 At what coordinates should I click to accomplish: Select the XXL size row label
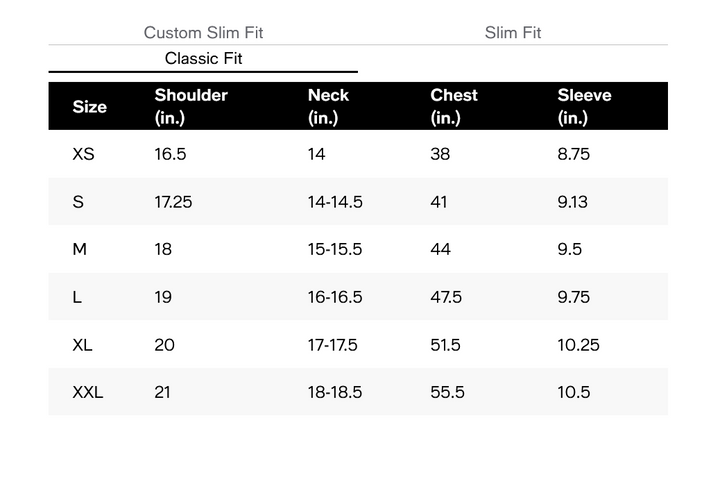pyautogui.click(x=88, y=392)
